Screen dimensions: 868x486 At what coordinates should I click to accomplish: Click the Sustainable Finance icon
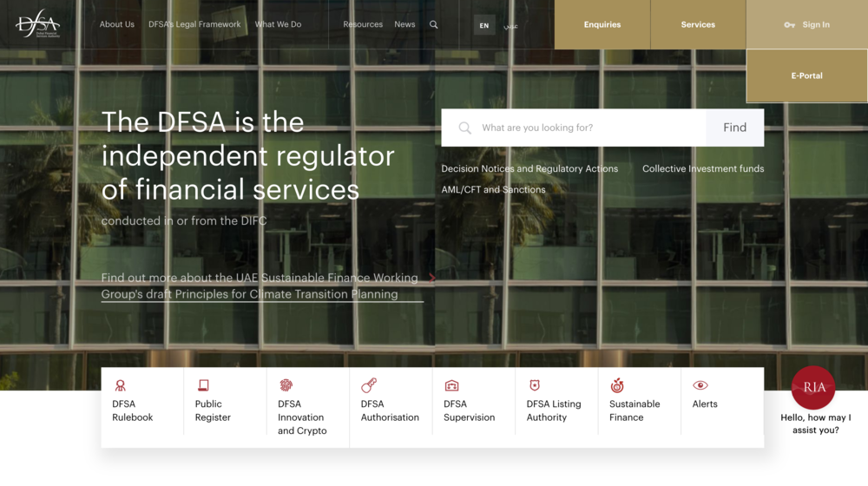coord(616,384)
